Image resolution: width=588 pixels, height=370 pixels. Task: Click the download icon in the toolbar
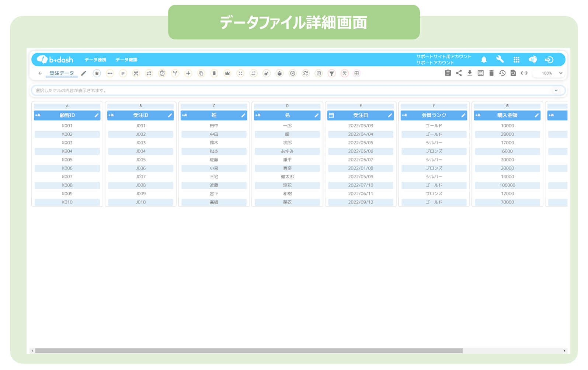coord(470,73)
